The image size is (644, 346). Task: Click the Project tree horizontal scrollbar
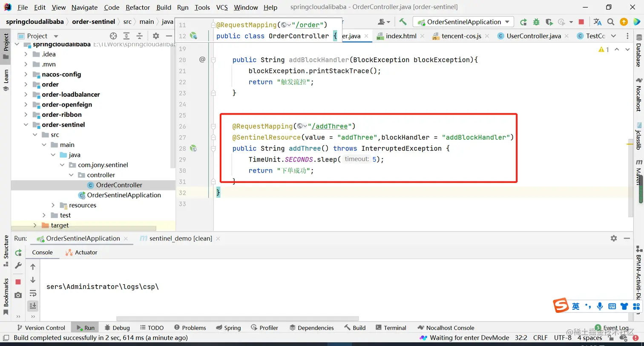coord(84,229)
